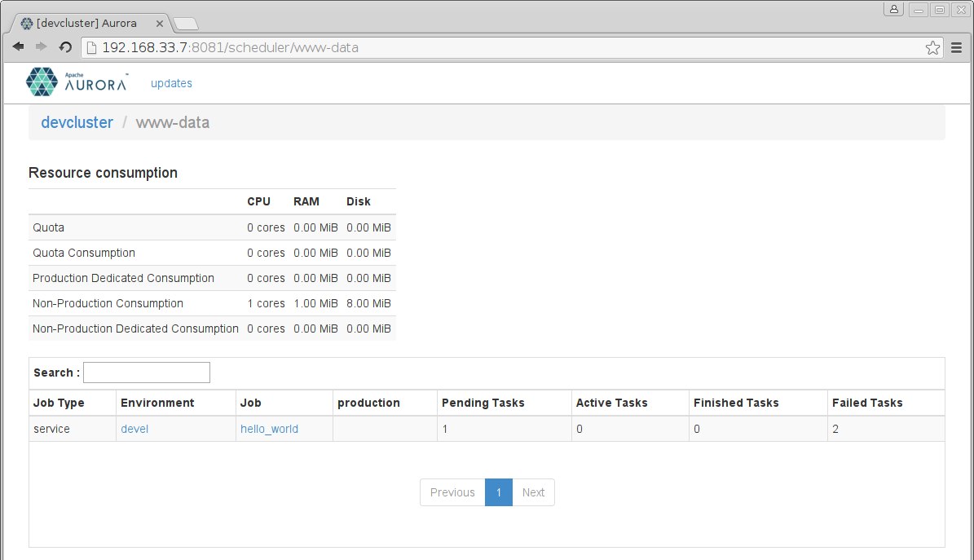
Task: Open a new browser tab
Action: 186,24
